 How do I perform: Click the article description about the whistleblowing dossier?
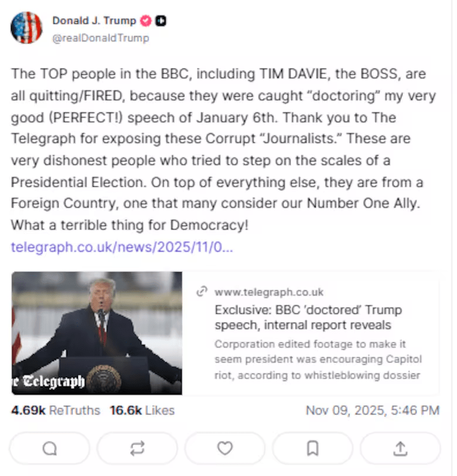(318, 359)
